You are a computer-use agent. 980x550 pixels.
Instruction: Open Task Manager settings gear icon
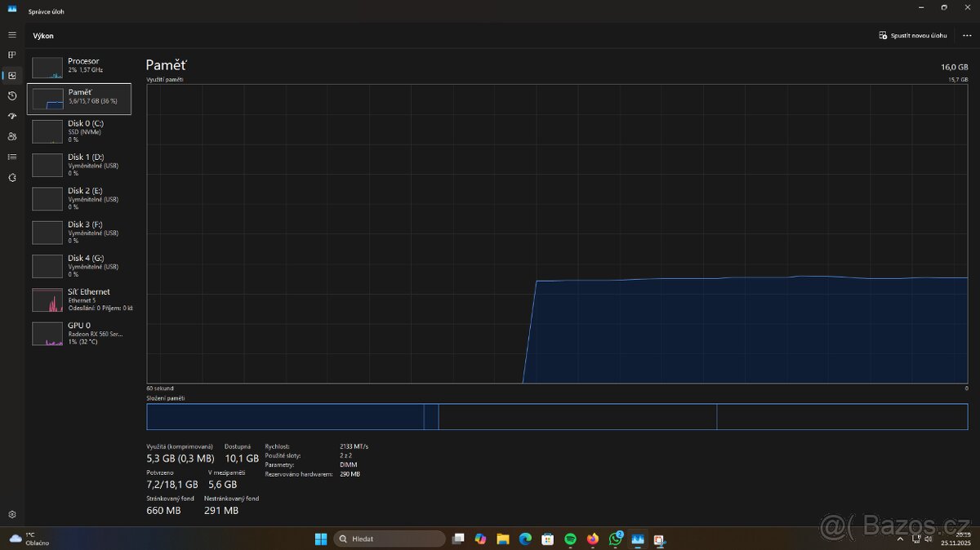[x=11, y=514]
